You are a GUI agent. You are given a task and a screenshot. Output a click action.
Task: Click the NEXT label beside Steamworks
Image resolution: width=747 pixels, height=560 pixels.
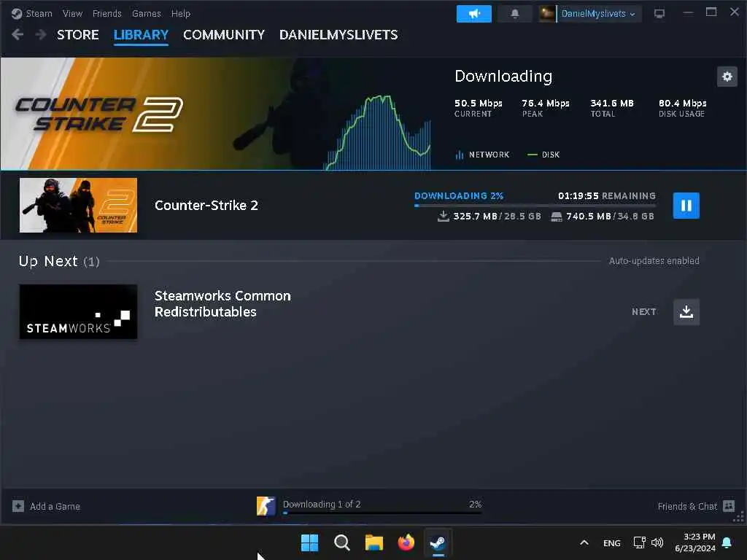click(x=643, y=312)
